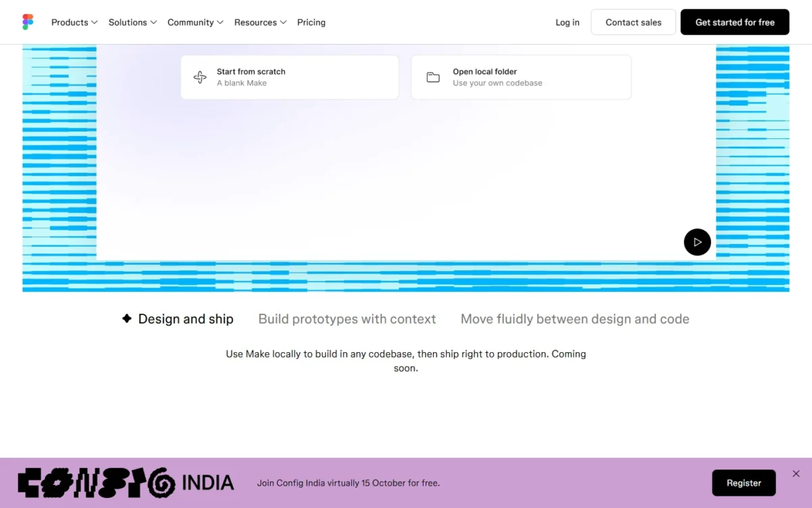The width and height of the screenshot is (812, 508).
Task: Click the Register button
Action: [744, 483]
